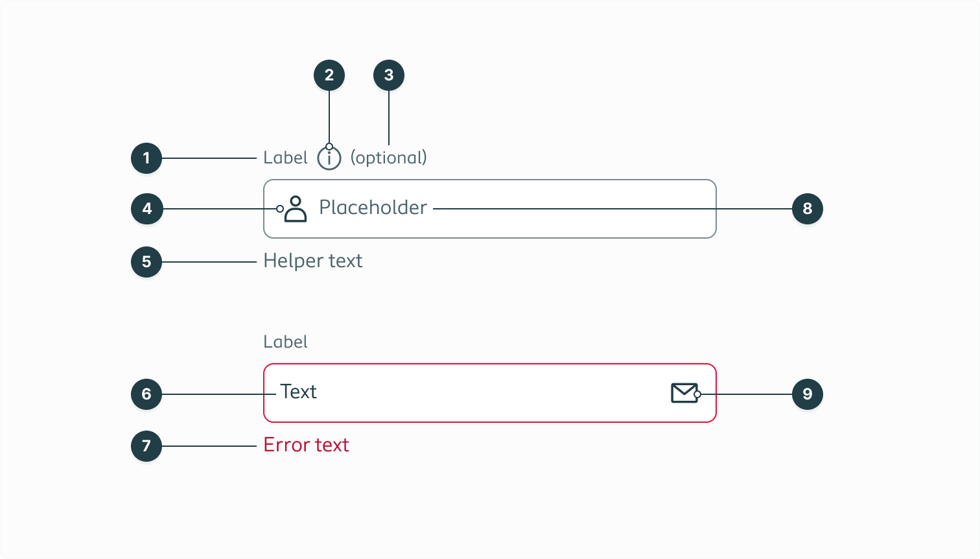Screen dimensions: 980x559
Task: Click the 'Label' text above the placeholder field
Action: [x=285, y=157]
